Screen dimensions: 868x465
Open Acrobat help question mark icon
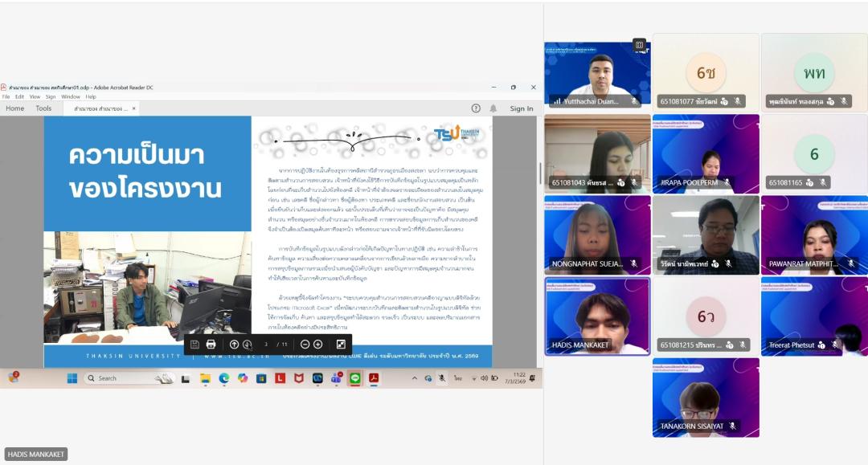(476, 108)
